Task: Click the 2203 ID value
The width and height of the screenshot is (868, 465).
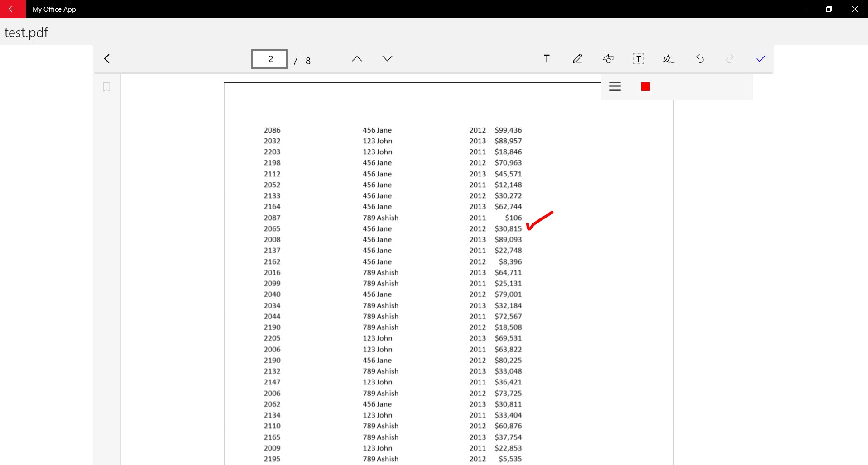Action: click(x=272, y=152)
